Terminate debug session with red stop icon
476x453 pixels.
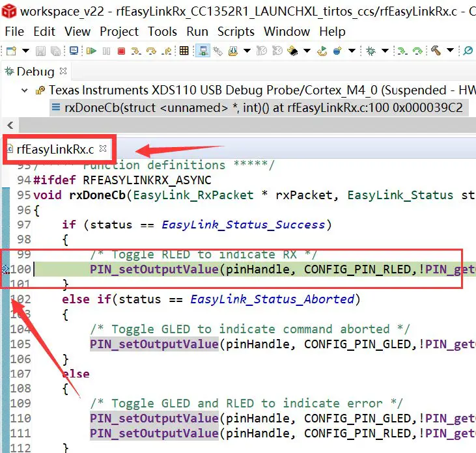pos(121,51)
